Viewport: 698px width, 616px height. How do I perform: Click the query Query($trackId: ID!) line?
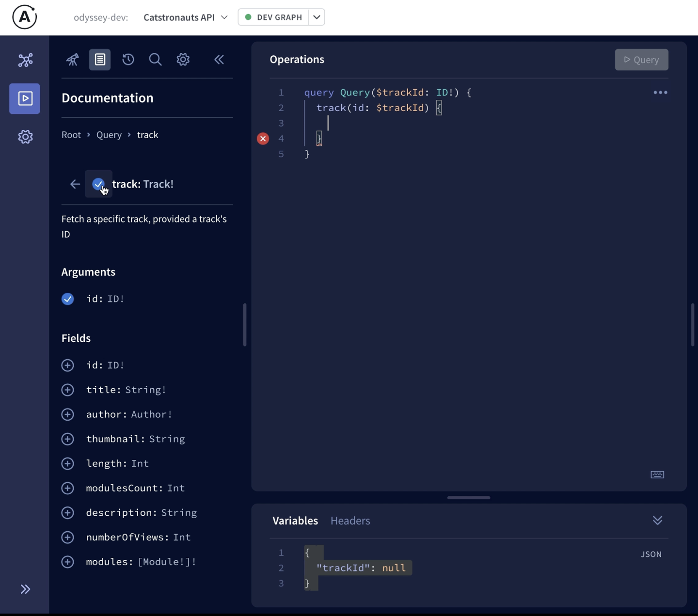coord(388,93)
